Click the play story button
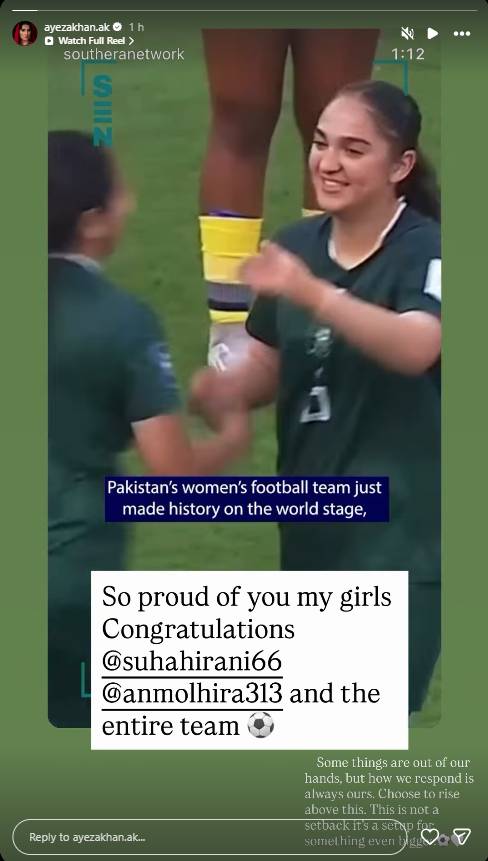 (x=433, y=33)
